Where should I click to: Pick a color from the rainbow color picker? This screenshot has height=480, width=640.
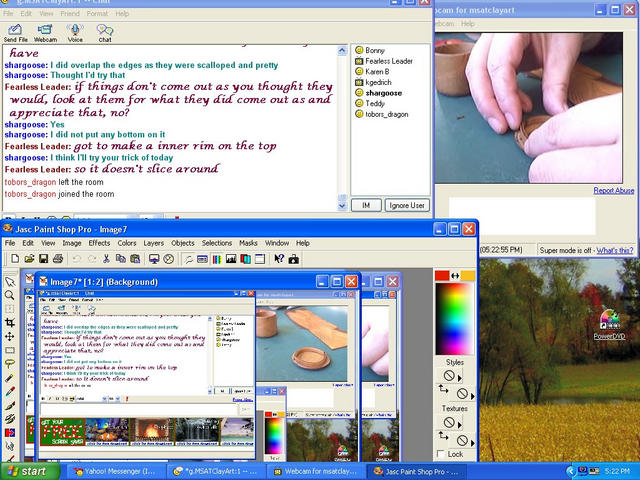click(455, 319)
